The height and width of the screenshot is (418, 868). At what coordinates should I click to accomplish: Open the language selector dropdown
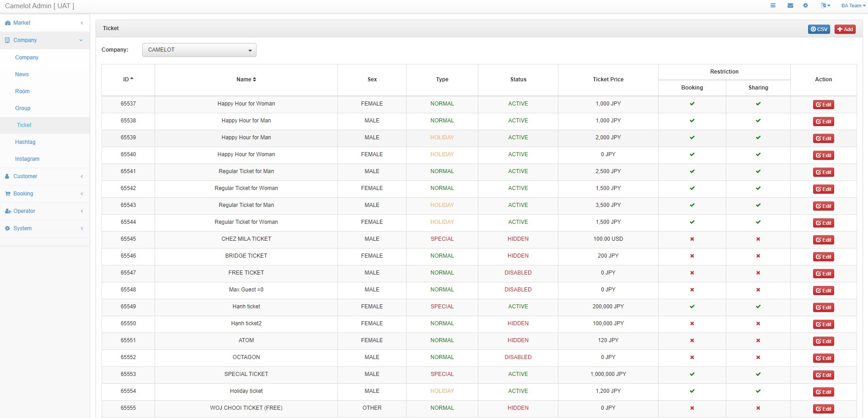825,5
